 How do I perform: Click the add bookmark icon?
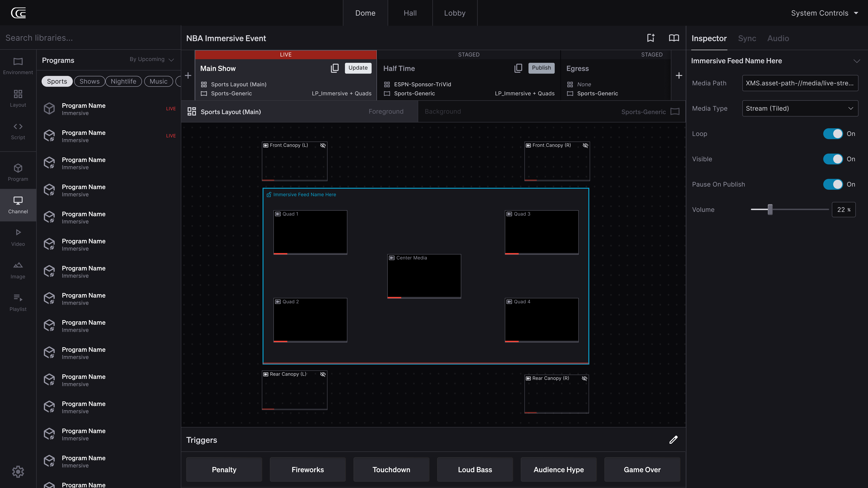(x=651, y=38)
